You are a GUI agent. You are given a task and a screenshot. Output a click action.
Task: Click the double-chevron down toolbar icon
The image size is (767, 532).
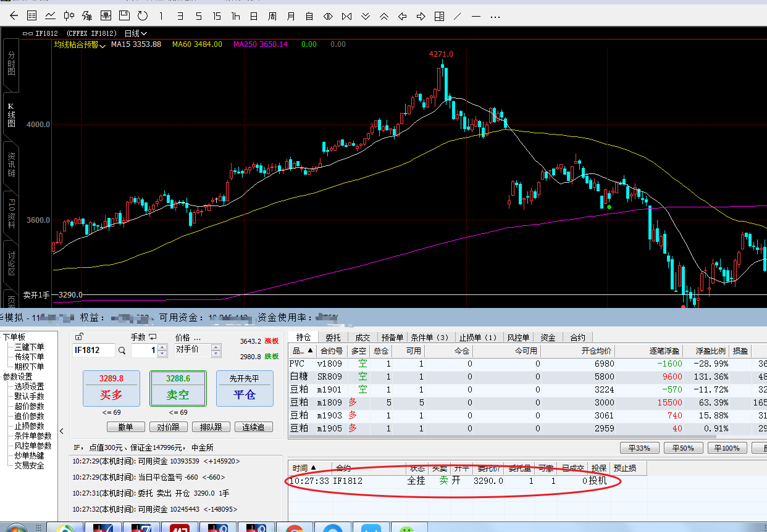pos(366,15)
